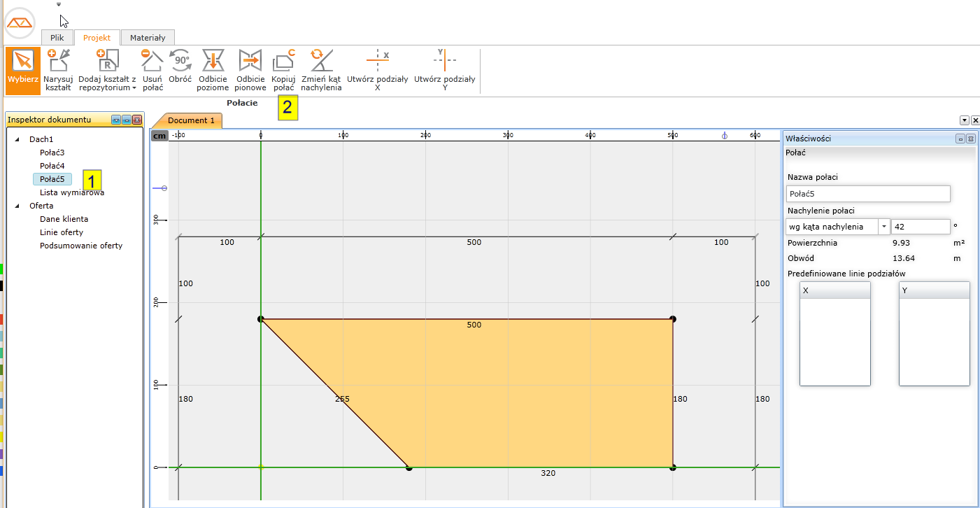Screen dimensions: 980x508
Task: Click Usuń połać icon
Action: click(152, 71)
